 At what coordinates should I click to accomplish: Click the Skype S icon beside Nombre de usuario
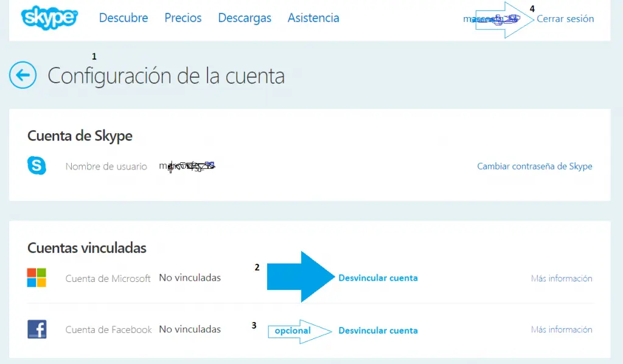37,165
